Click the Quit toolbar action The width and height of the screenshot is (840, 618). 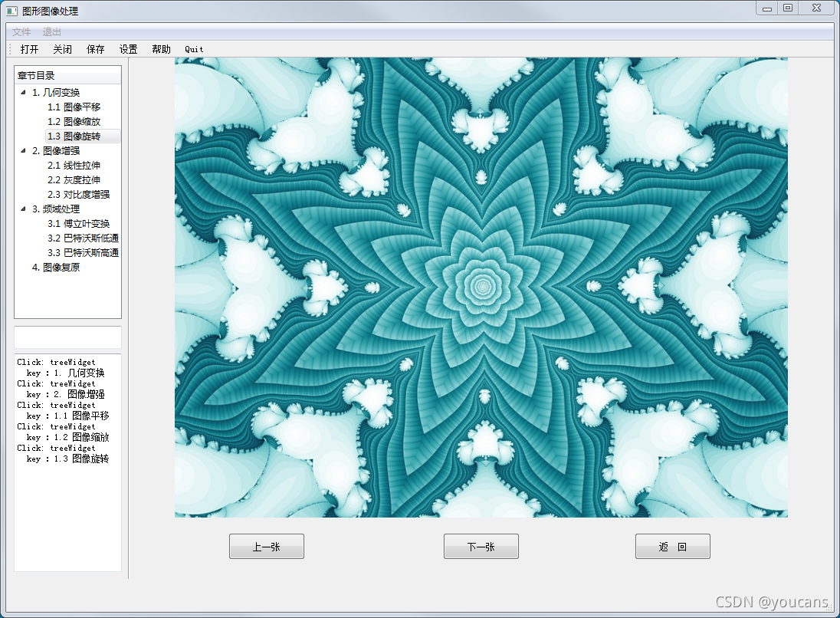[194, 49]
